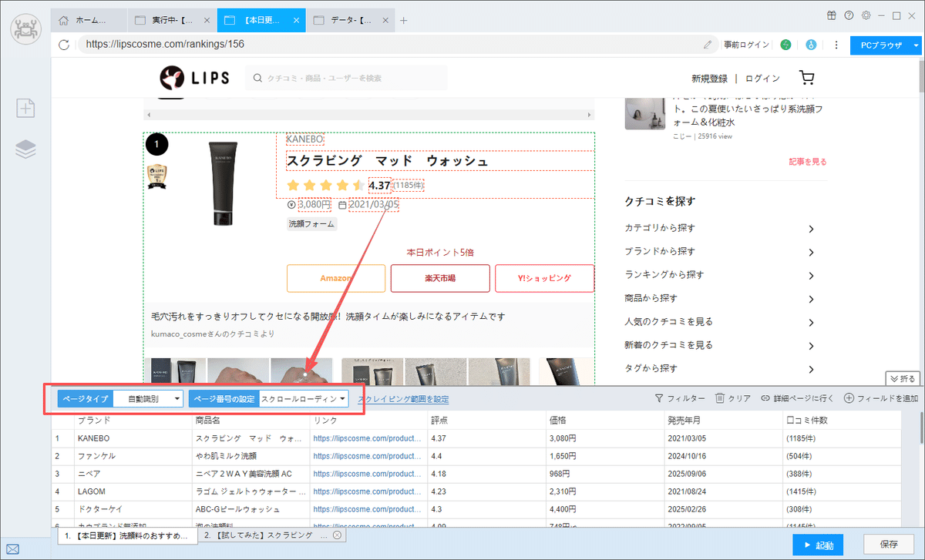Expand ランキングから探す chevron
Image resolution: width=925 pixels, height=560 pixels.
click(811, 275)
